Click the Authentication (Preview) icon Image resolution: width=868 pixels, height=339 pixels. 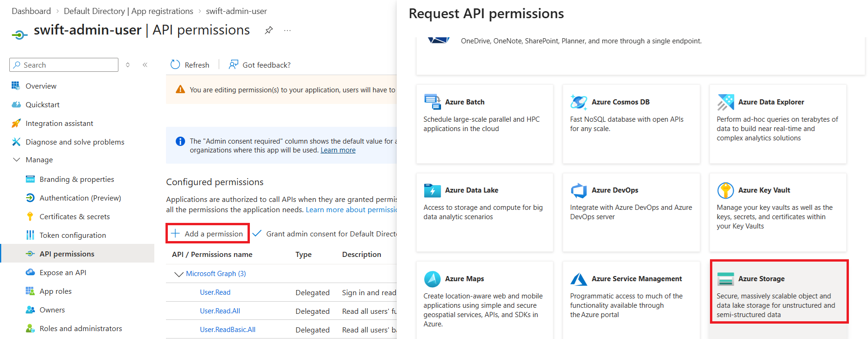pos(30,198)
